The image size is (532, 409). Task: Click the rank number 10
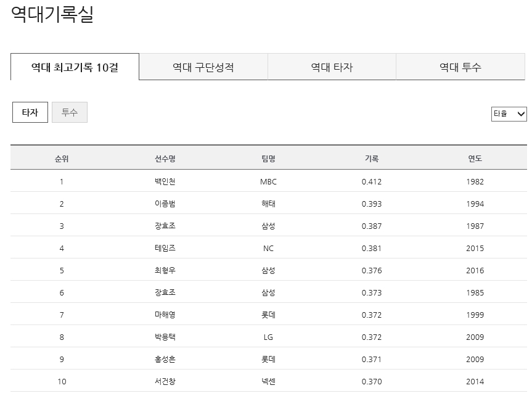pyautogui.click(x=62, y=381)
